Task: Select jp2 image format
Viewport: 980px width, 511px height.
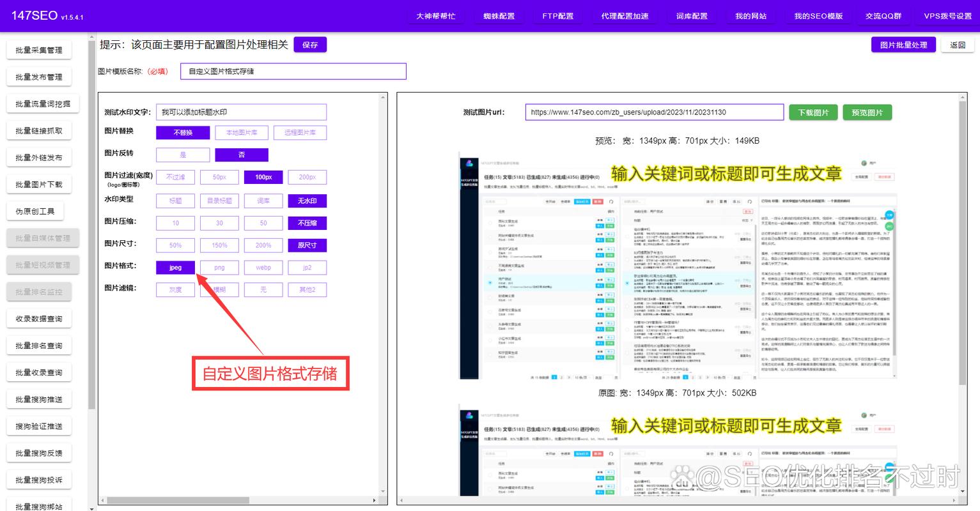Action: [x=307, y=268]
